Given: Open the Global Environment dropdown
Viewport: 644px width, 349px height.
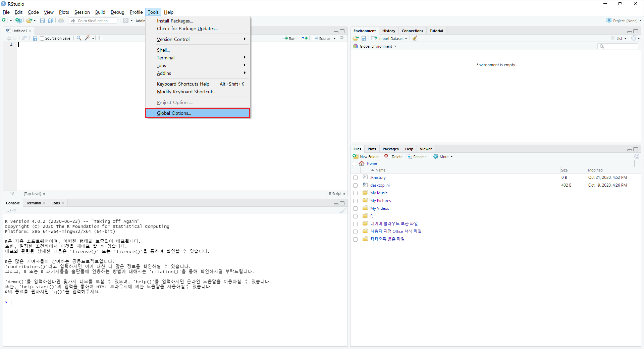Looking at the screenshot, I should coord(375,46).
